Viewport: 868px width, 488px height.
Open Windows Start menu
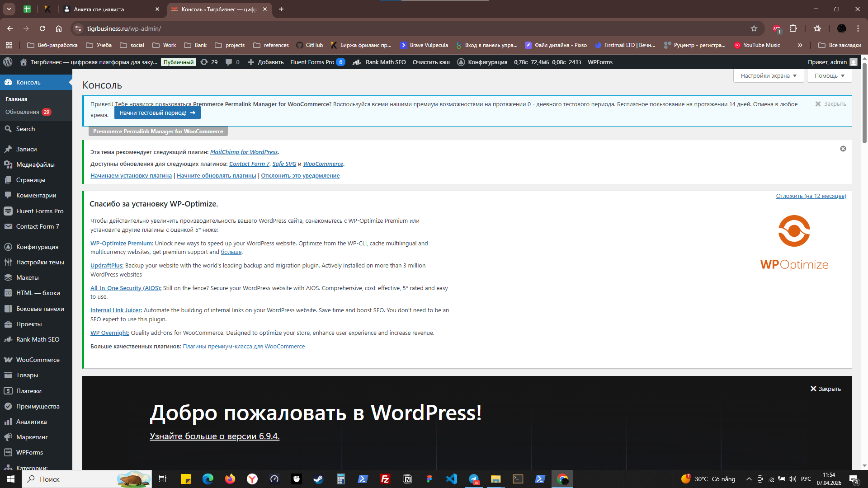click(x=11, y=479)
